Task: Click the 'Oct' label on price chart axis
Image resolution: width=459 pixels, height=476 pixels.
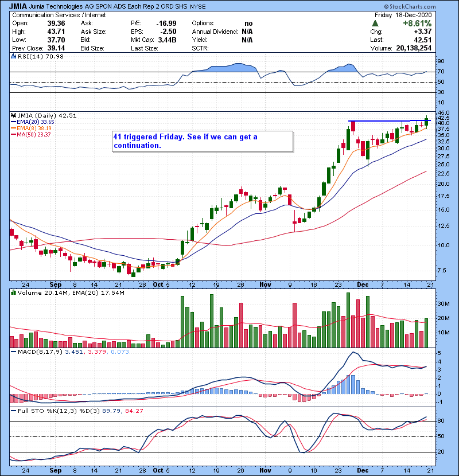Action: 158,285
